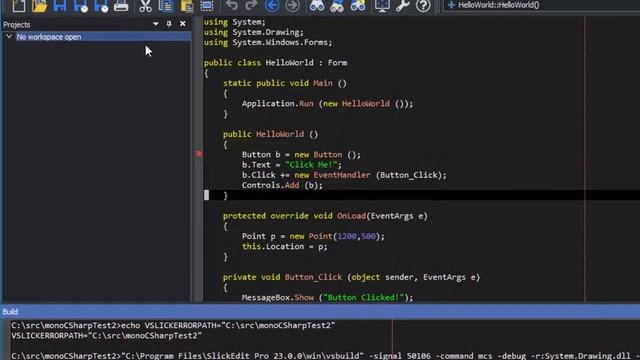Image resolution: width=640 pixels, height=360 pixels.
Task: Click the "Click Me!" string literal
Action: click(x=311, y=165)
